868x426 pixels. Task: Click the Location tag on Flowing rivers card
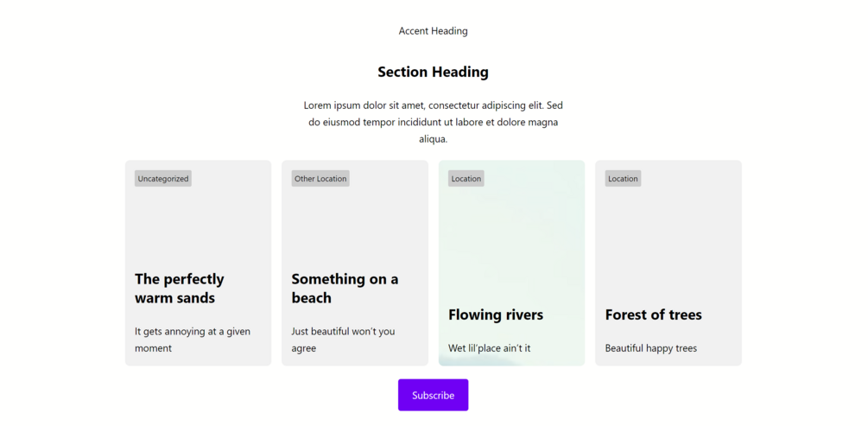466,179
